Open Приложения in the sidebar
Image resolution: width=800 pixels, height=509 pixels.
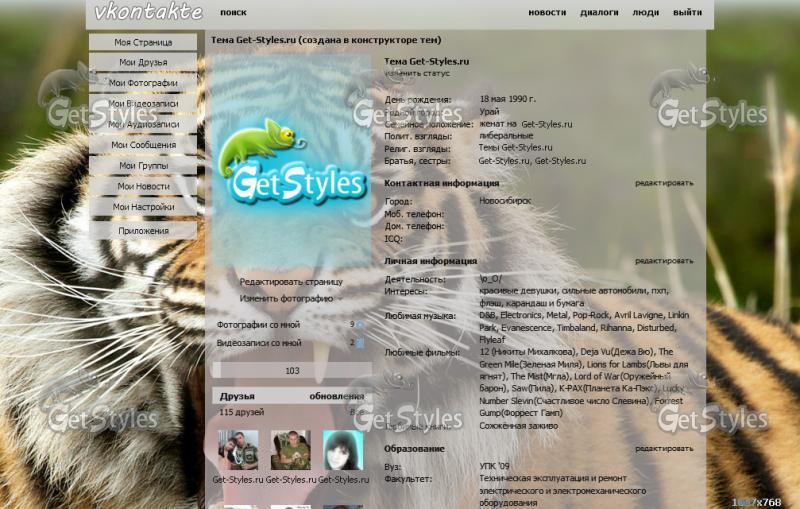pos(143,231)
